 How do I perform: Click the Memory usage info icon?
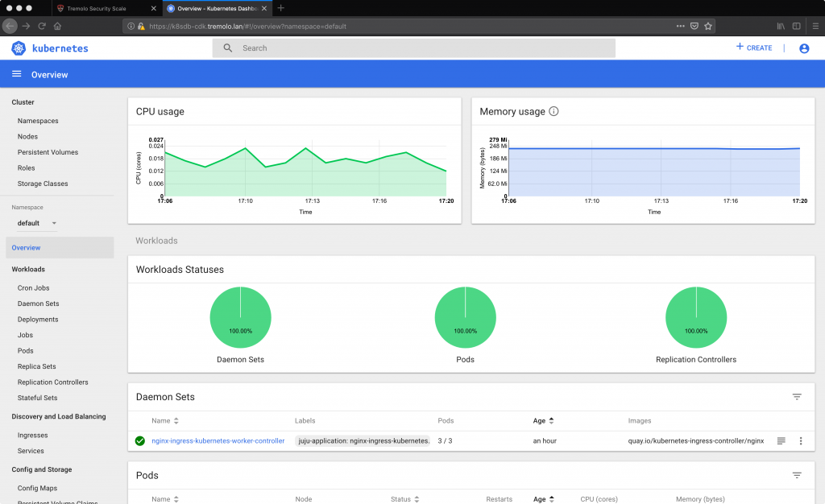click(553, 111)
